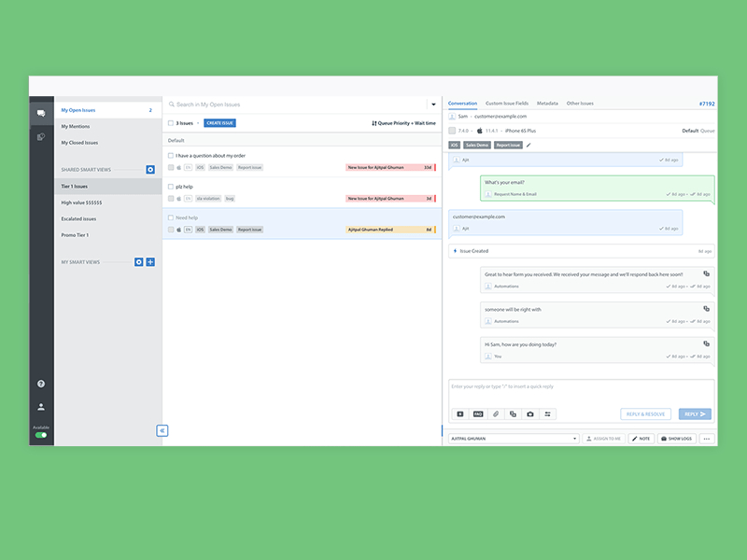Tick checkbox for 'I have a question about my order'
Image resolution: width=747 pixels, height=560 pixels.
tap(171, 155)
